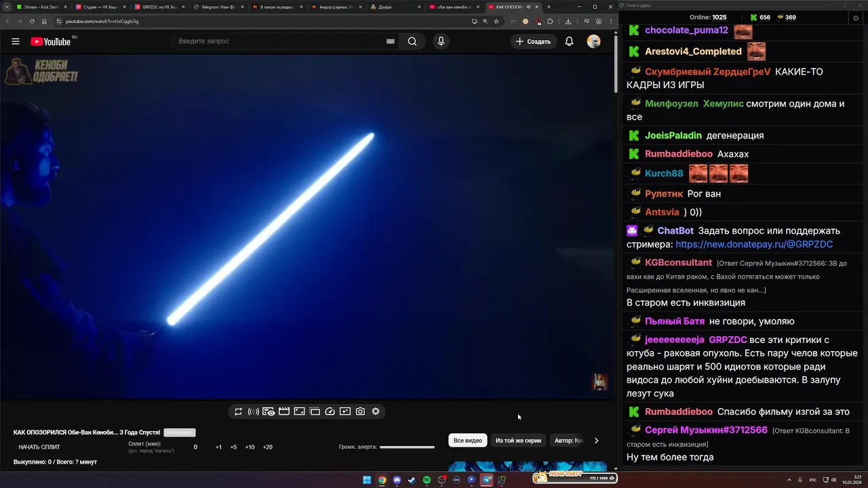
Task: Click the +10 split minutes button
Action: coord(250,447)
